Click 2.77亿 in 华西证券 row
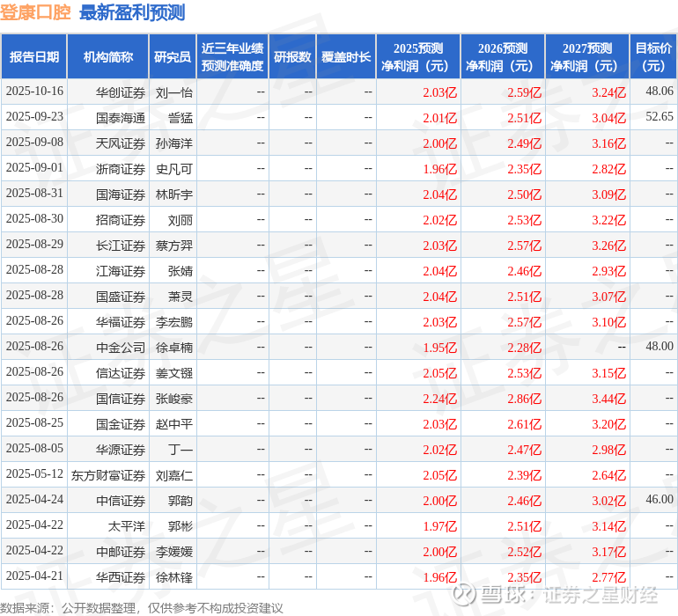This screenshot has width=678, height=616. click(608, 577)
